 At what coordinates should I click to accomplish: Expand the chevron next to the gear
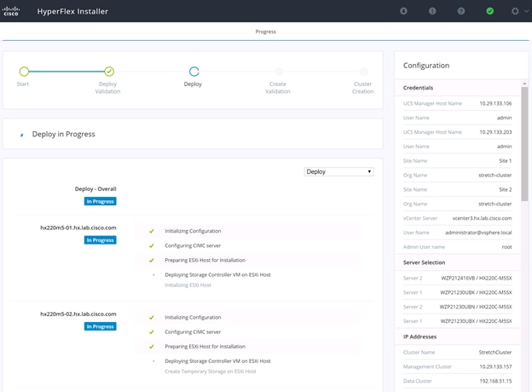[527, 11]
